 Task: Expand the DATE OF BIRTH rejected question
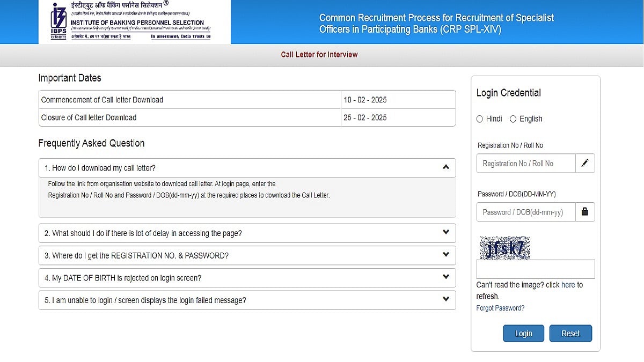(247, 278)
